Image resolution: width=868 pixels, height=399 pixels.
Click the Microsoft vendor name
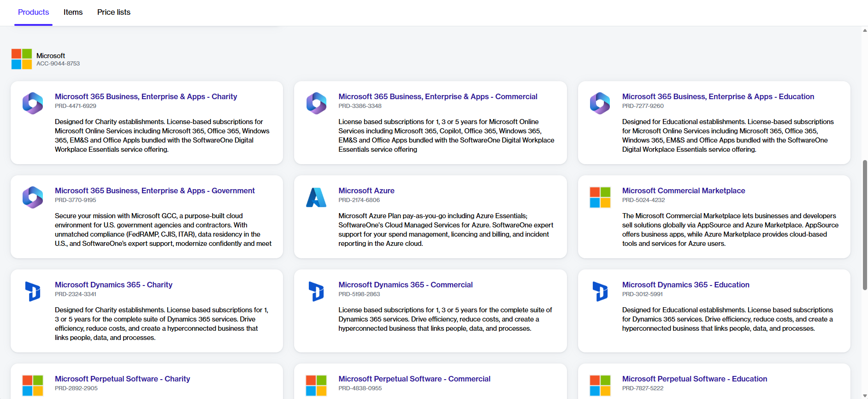pyautogui.click(x=51, y=55)
